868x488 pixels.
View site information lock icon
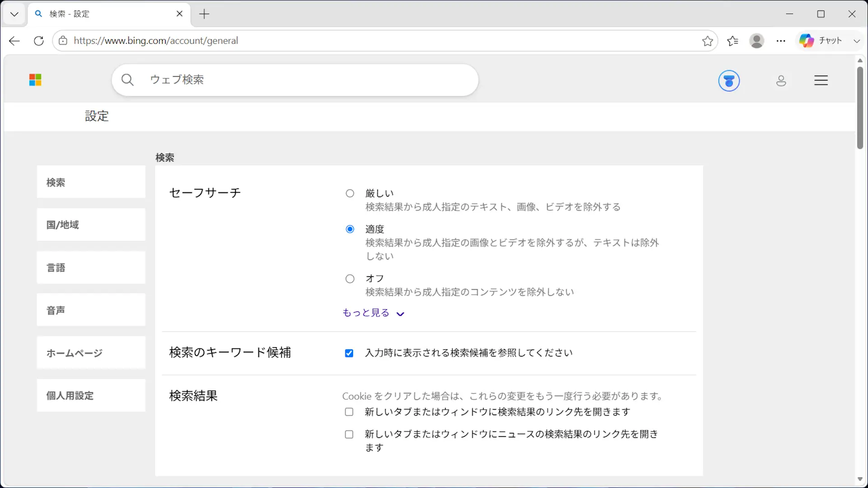tap(63, 41)
